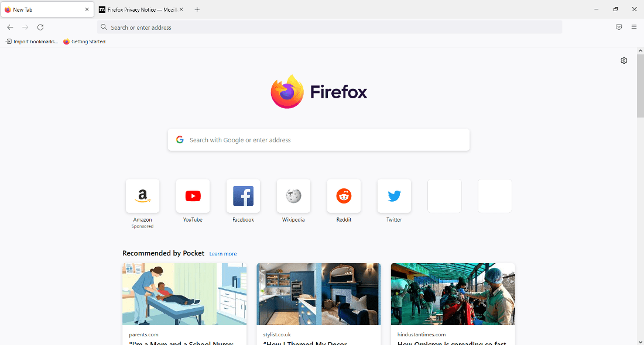
Task: Click Learn more link beside Pocket
Action: tap(223, 254)
